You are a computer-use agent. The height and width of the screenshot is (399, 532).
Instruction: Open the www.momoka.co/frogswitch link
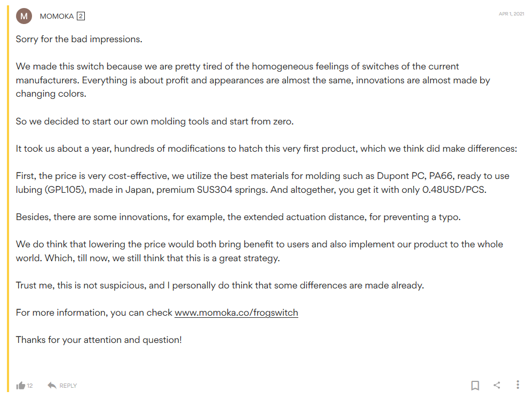[236, 312]
